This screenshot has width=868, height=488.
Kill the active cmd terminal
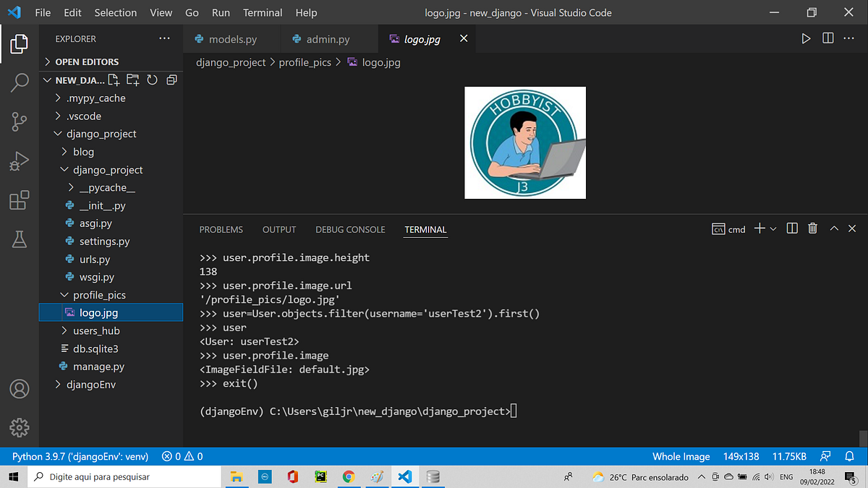[x=812, y=228]
